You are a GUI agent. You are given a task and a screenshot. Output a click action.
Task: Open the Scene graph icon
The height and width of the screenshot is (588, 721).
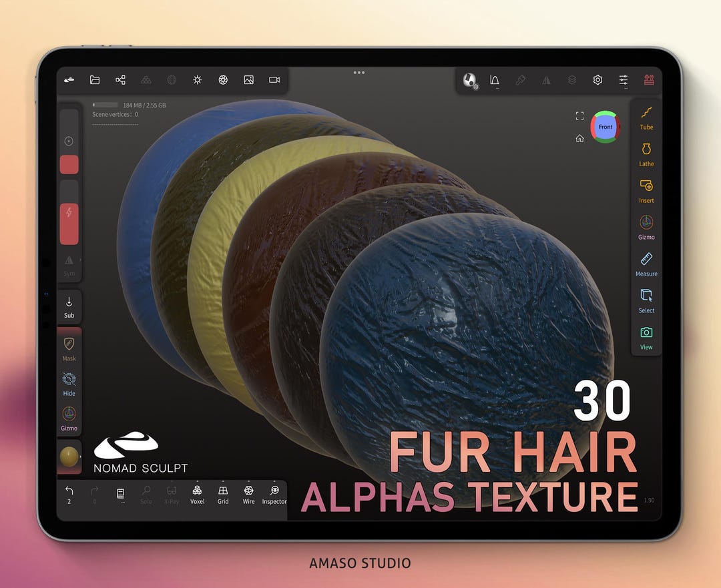(121, 79)
